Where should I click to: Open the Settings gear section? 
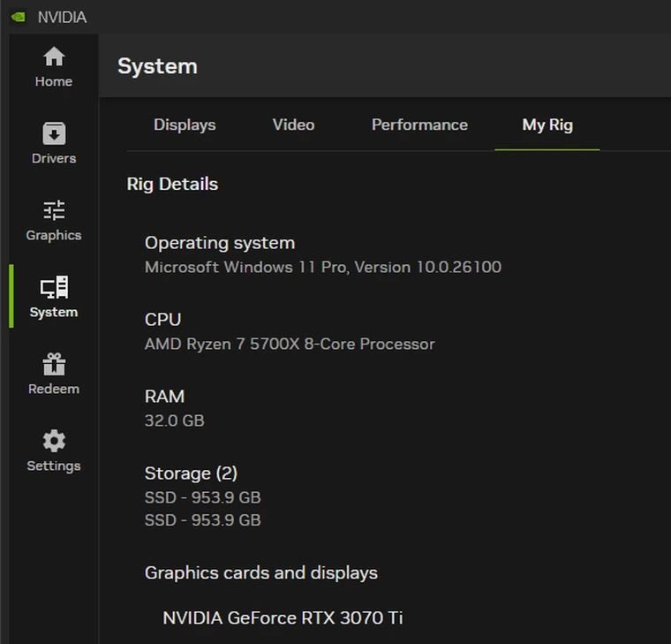click(x=54, y=451)
